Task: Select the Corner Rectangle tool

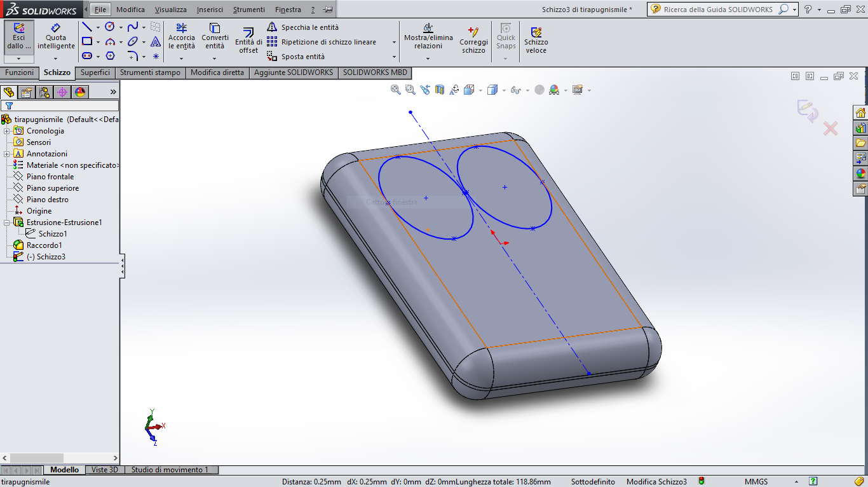Action: tap(87, 41)
